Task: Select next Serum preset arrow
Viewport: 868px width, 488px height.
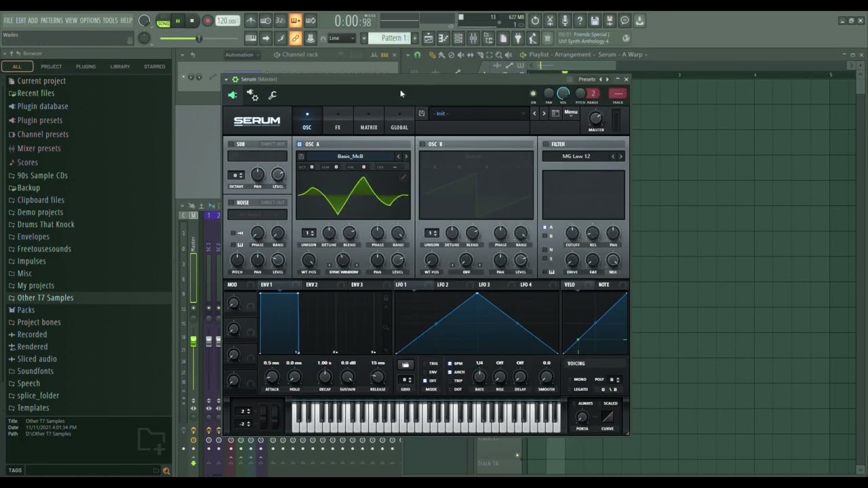Action: coord(544,114)
